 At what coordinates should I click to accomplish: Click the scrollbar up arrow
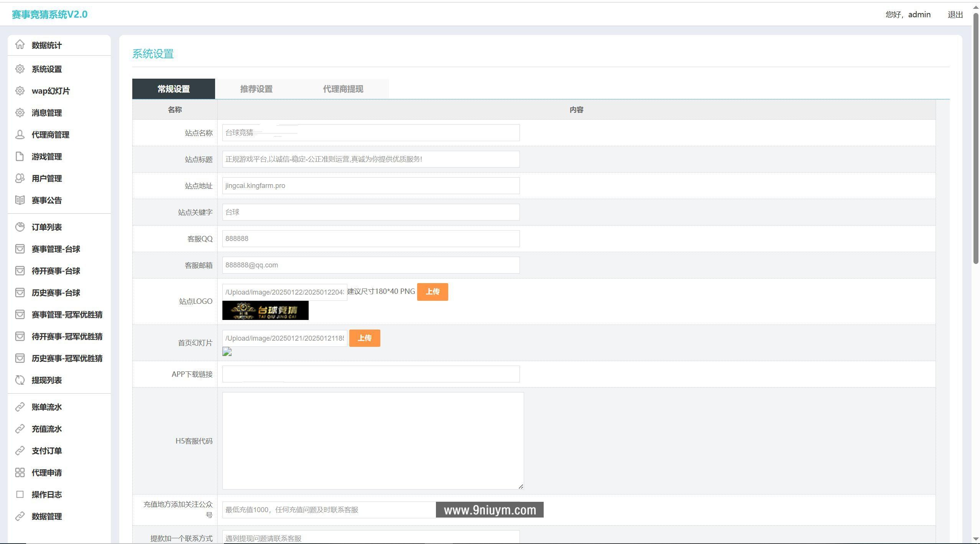point(976,7)
